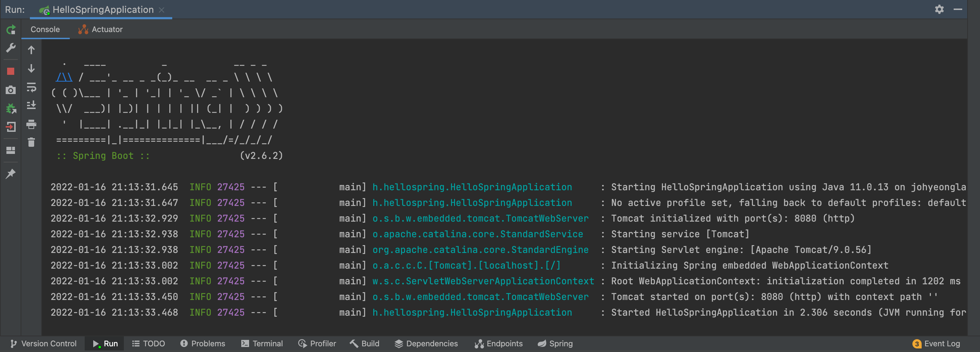Open the Terminal tool window
This screenshot has height=352, width=980.
point(263,343)
